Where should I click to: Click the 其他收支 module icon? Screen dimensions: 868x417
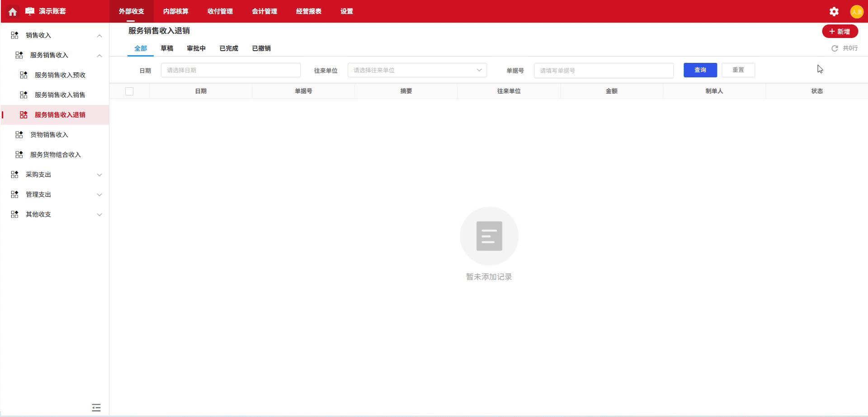coord(14,214)
